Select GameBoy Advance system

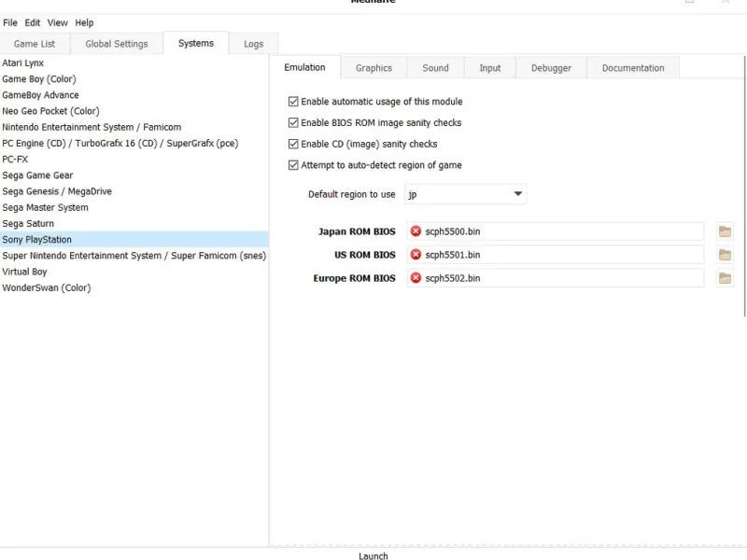134,95
